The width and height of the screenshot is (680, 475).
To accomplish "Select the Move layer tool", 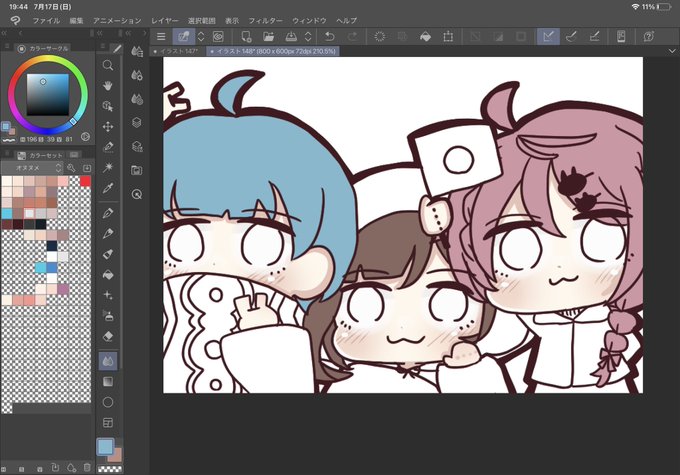I will coord(108,127).
